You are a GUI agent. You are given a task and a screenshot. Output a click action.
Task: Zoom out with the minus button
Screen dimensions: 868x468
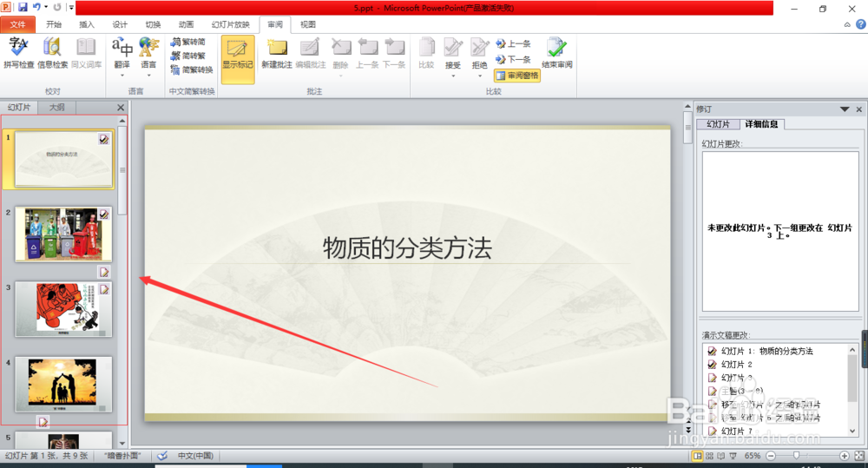771,456
